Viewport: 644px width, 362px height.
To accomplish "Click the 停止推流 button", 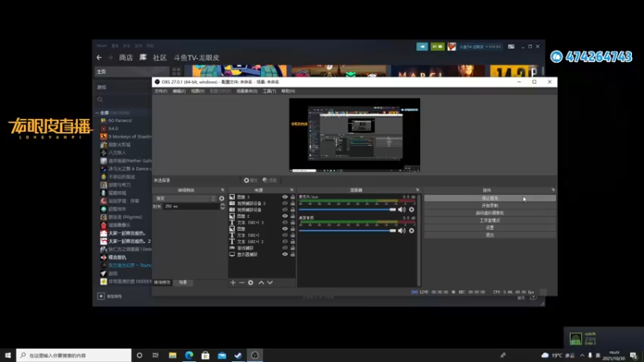I will tap(490, 198).
